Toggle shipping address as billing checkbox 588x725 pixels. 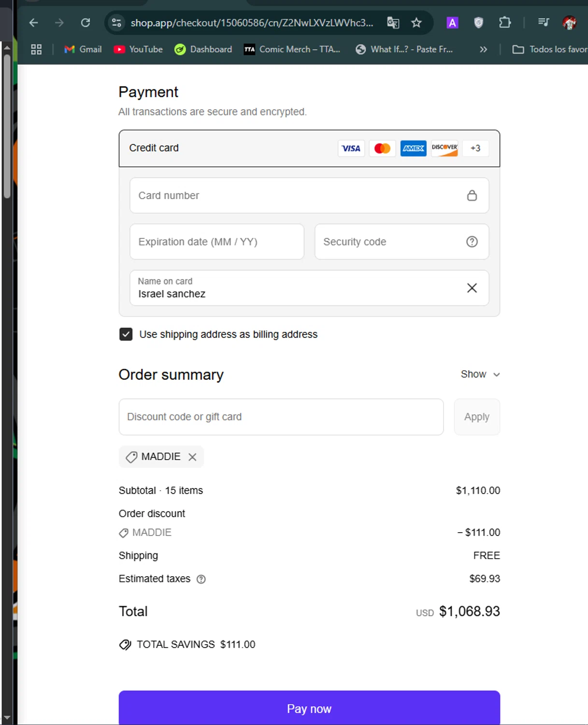pyautogui.click(x=126, y=334)
